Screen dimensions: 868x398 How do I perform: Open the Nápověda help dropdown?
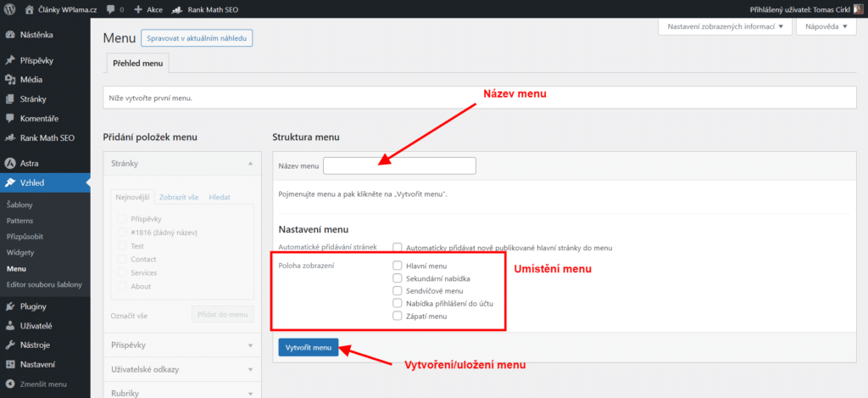coord(826,26)
